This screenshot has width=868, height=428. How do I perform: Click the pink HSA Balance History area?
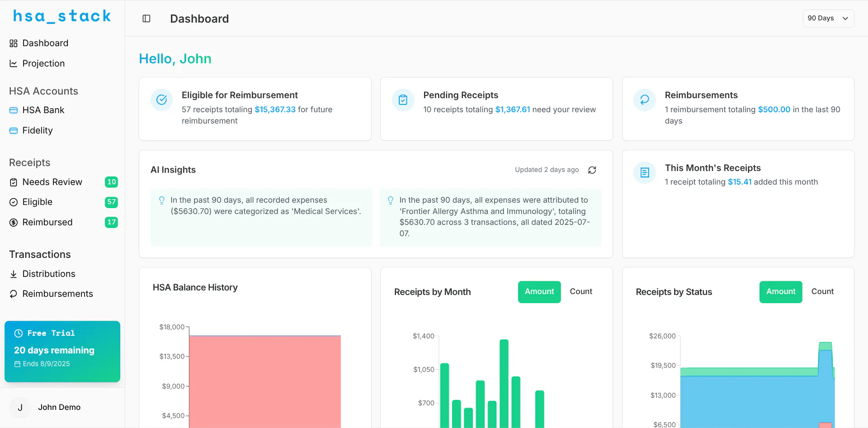[x=265, y=382]
